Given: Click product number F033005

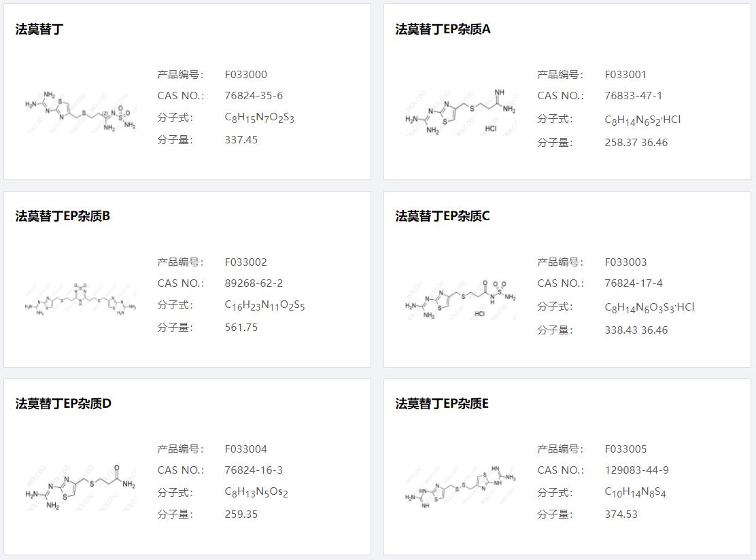Looking at the screenshot, I should point(625,449).
